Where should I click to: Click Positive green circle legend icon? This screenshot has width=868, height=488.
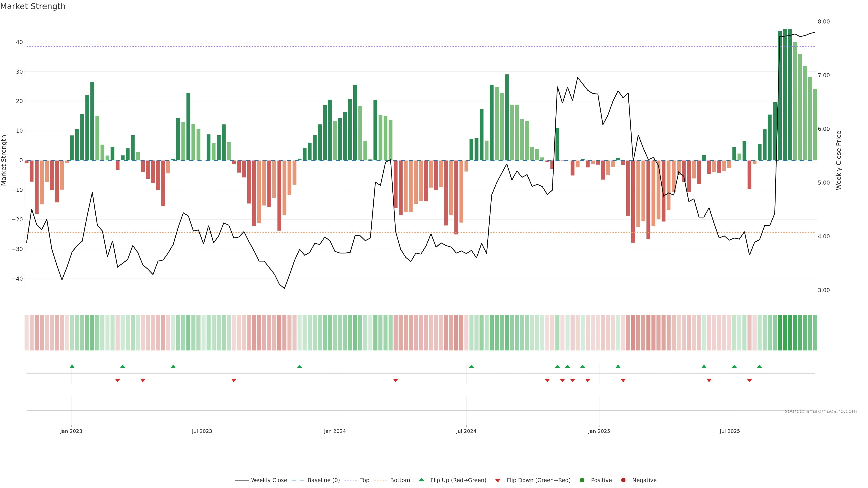point(582,480)
